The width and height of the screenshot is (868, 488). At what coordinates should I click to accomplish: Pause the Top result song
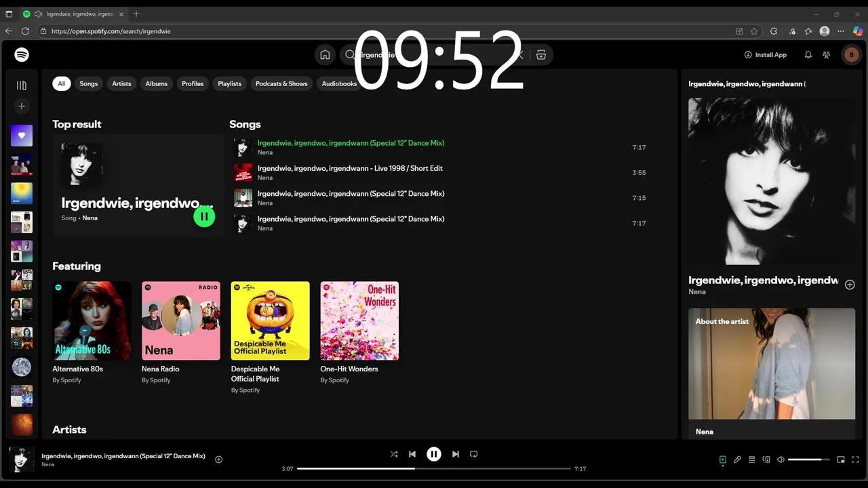[x=204, y=216]
